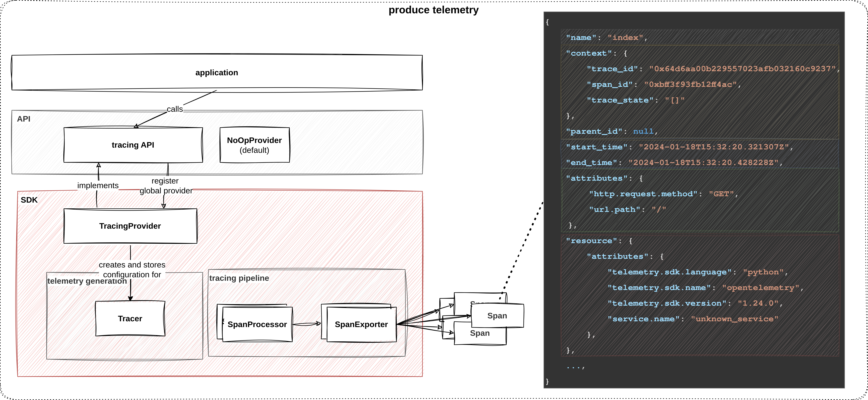
Task: Click the SpanExporter box
Action: pos(362,324)
